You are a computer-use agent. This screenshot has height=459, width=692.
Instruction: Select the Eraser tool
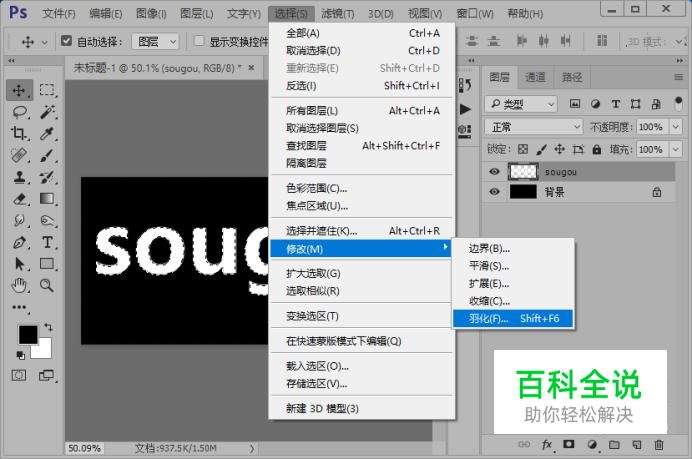[19, 199]
